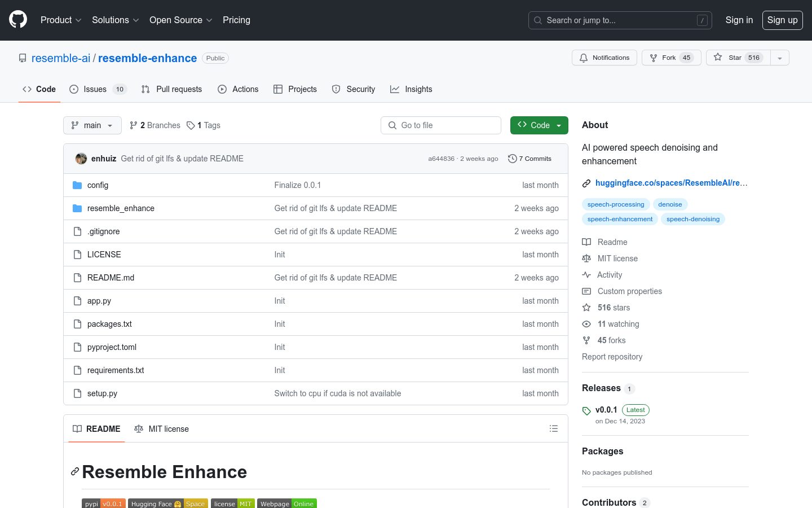Click the file icon for LICENSE
Image resolution: width=812 pixels, height=508 pixels.
pyautogui.click(x=77, y=255)
